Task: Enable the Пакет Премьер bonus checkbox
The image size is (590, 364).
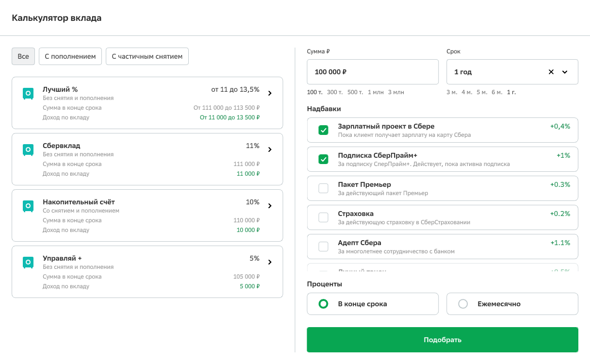Action: pyautogui.click(x=323, y=188)
